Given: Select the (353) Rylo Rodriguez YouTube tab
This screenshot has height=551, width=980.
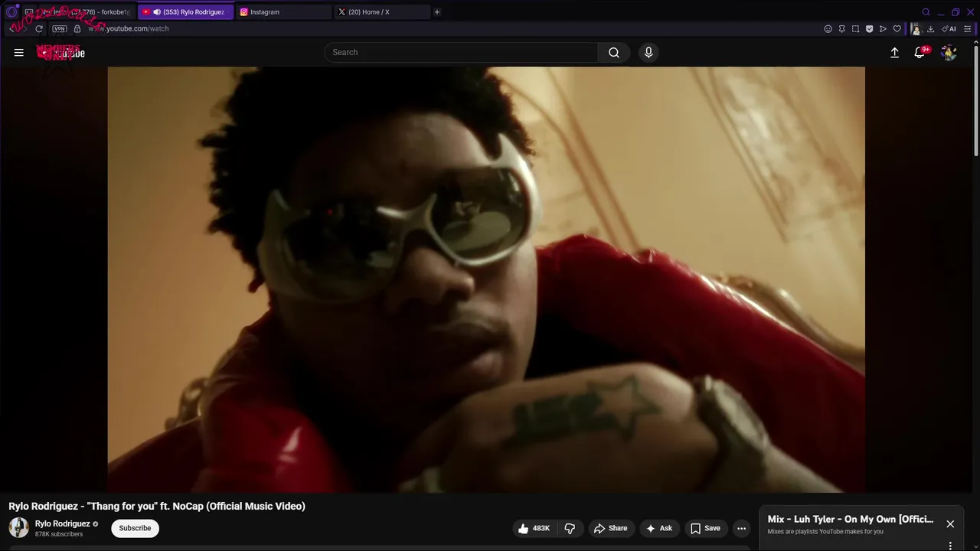Looking at the screenshot, I should pos(185,12).
